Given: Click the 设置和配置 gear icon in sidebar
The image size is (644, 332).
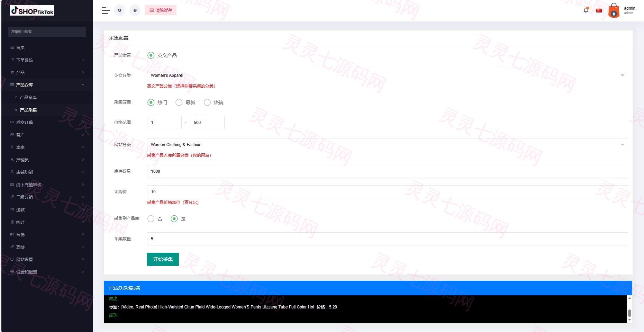Looking at the screenshot, I should tap(12, 272).
